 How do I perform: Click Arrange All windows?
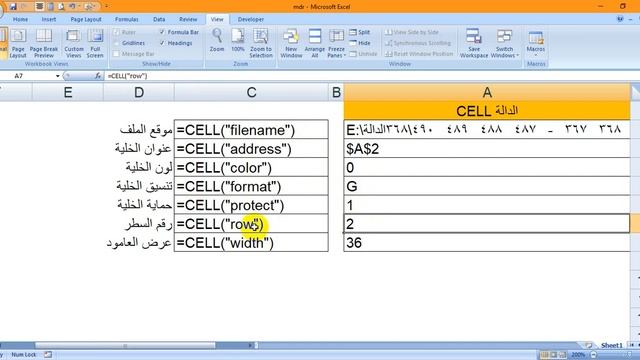315,43
